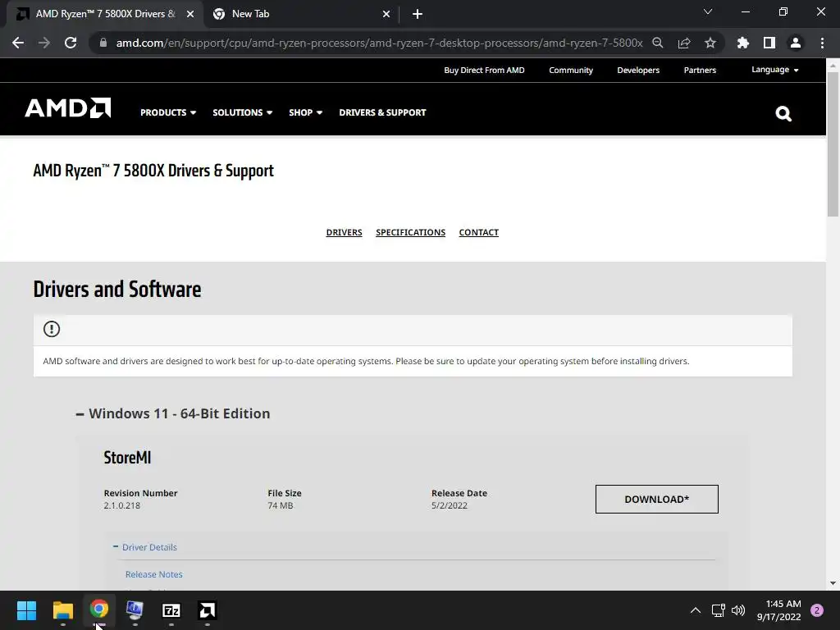Click the address bar URL
Screen dimensions: 840x630
[x=379, y=43]
